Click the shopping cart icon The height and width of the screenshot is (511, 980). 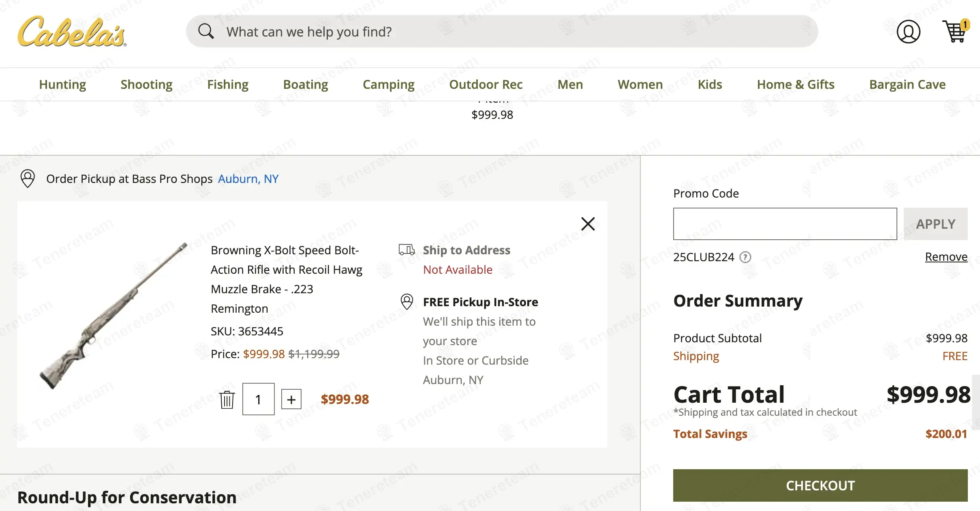point(955,31)
